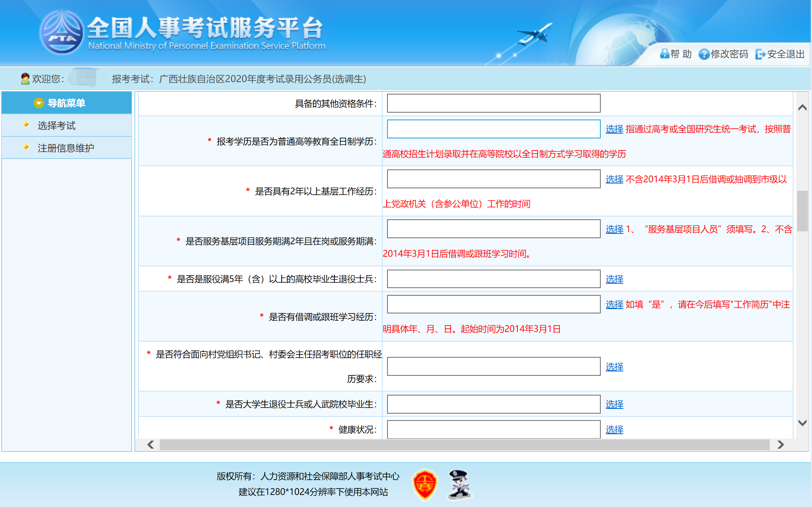Screen dimensions: 812x507
Task: Click 安全退出 to log out
Action: point(785,54)
